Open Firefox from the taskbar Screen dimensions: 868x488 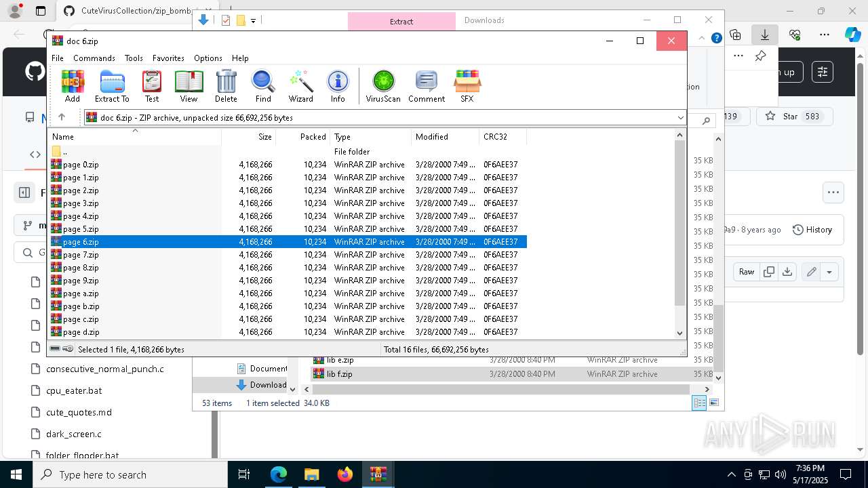345,474
